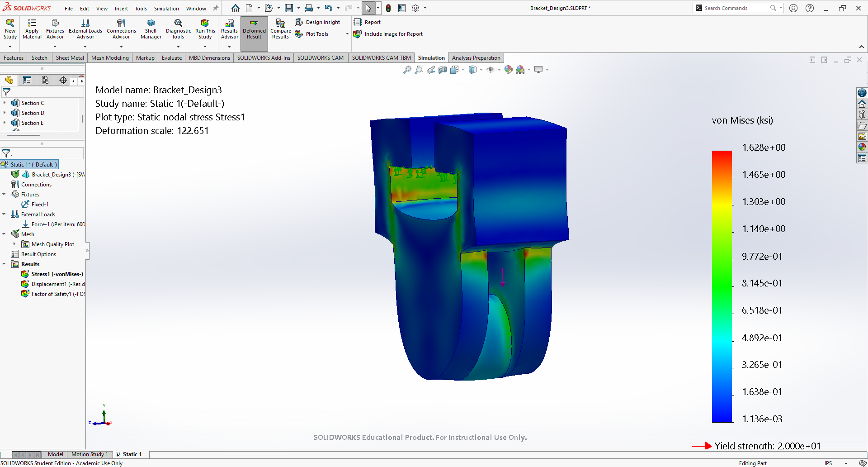Open the Simulation menu
This screenshot has height=467, width=868.
(166, 9)
